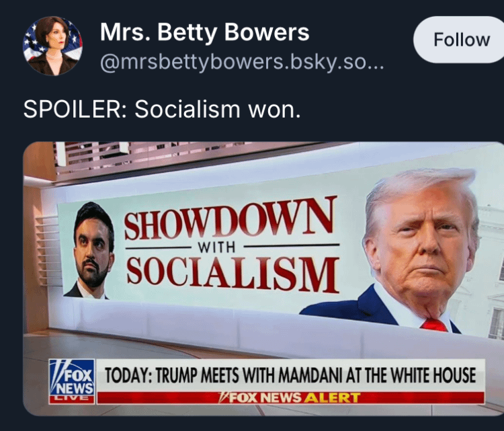504x431 pixels.
Task: Click the word SHOWDOWN in the graphic
Action: (x=230, y=219)
